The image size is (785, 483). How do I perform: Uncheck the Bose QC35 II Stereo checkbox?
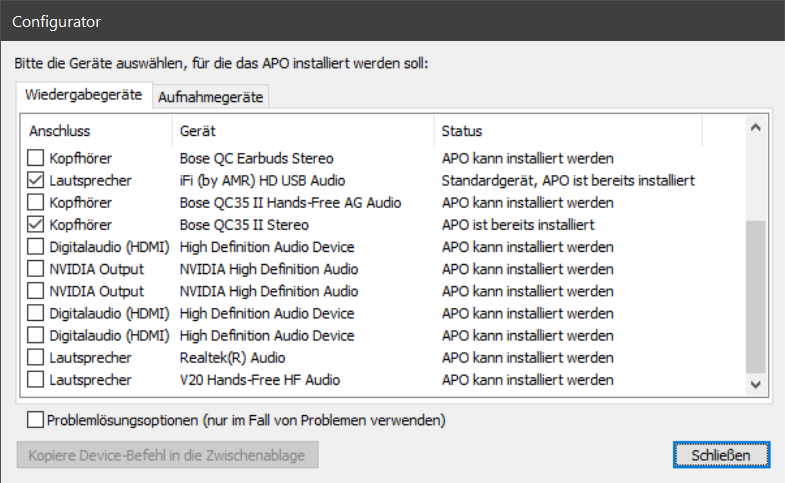click(36, 224)
